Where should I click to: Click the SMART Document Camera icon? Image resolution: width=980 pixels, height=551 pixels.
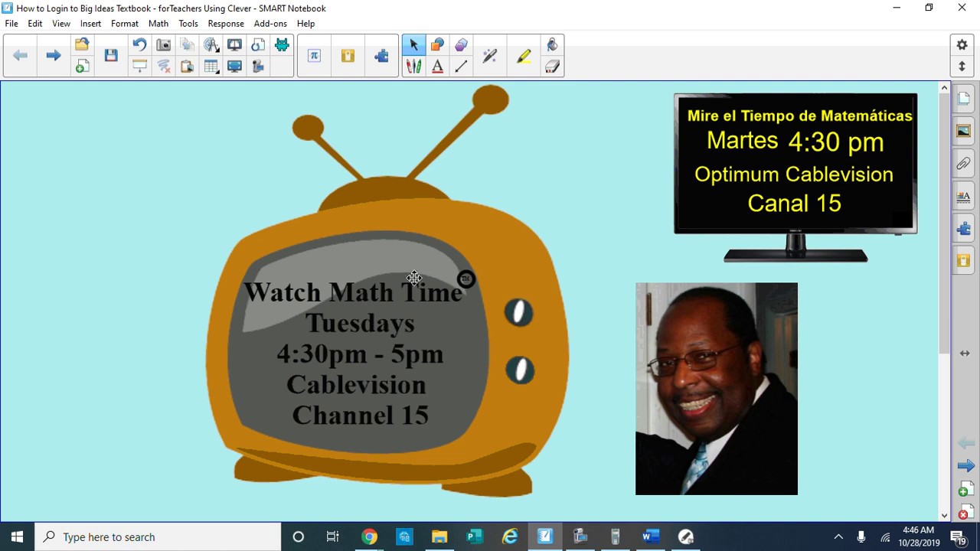pos(258,67)
